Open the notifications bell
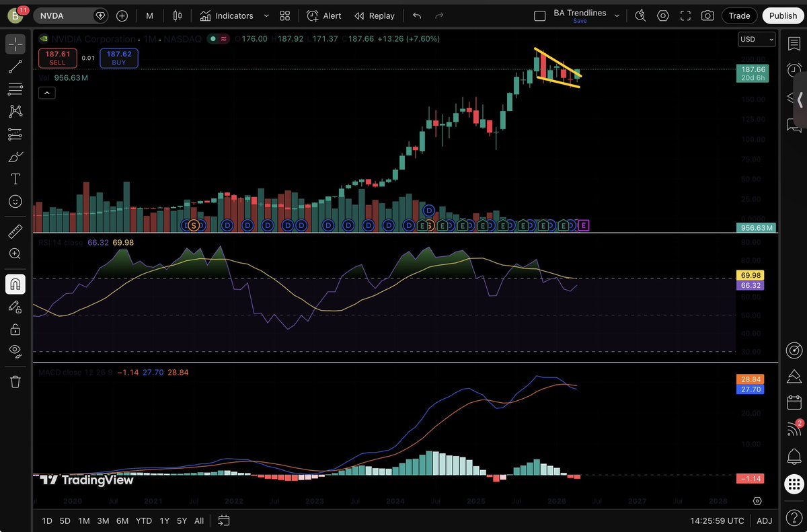The width and height of the screenshot is (807, 532). pos(794,456)
